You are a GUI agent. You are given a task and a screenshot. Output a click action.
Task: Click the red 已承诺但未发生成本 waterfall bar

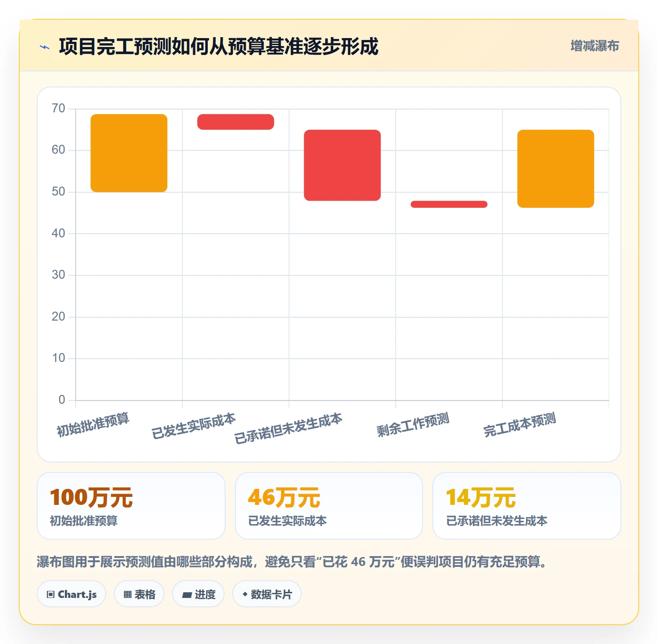coord(342,165)
